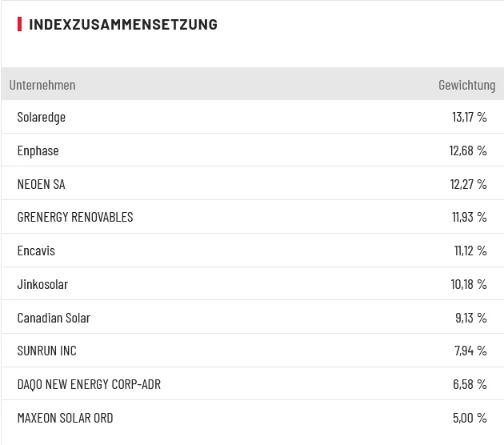
Task: Click the 11,93 % weighting value
Action: [x=469, y=217]
